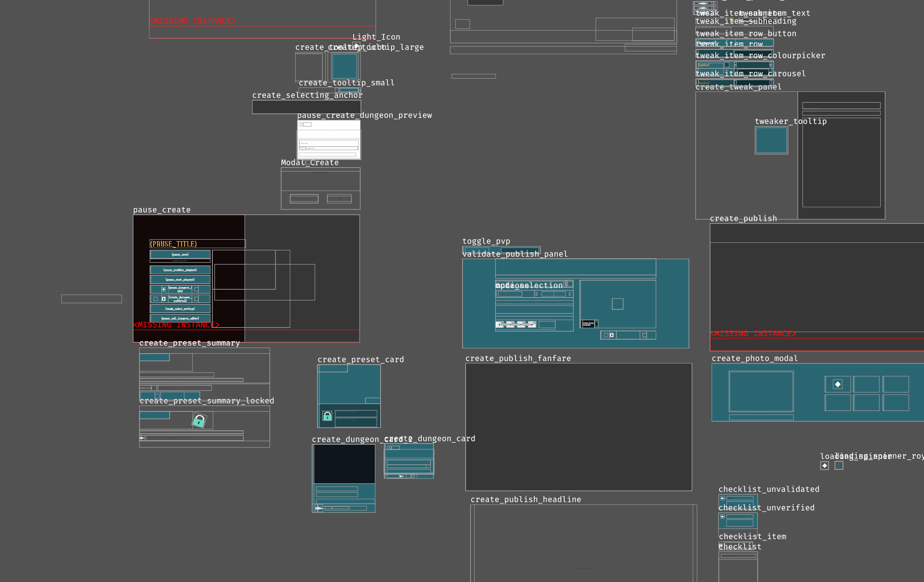Click the loading_spinner_royal square icon
924x582 pixels.
(839, 466)
